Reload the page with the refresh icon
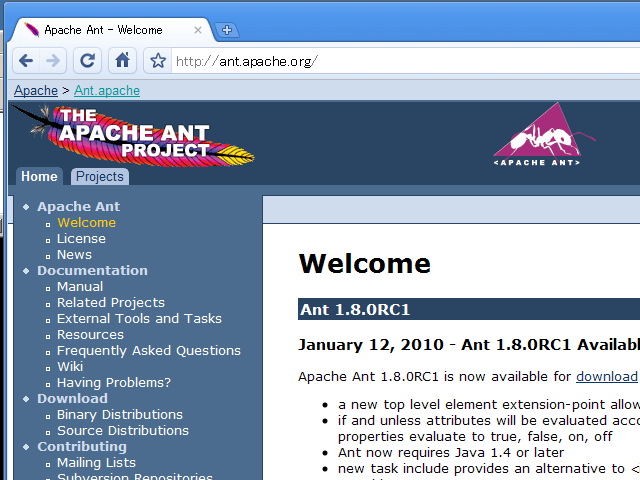This screenshot has height=480, width=640. click(87, 61)
